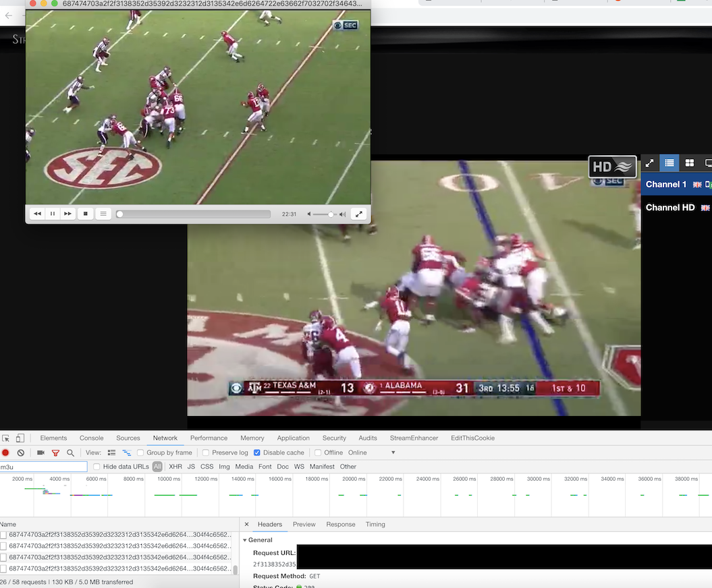Image resolution: width=712 pixels, height=588 pixels.
Task: Select Channel 1 stream
Action: [x=677, y=184]
